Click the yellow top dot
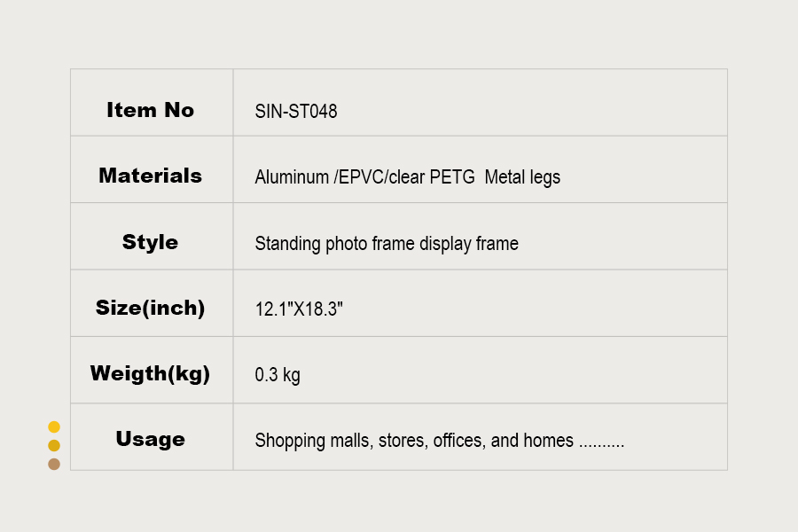 [54, 427]
